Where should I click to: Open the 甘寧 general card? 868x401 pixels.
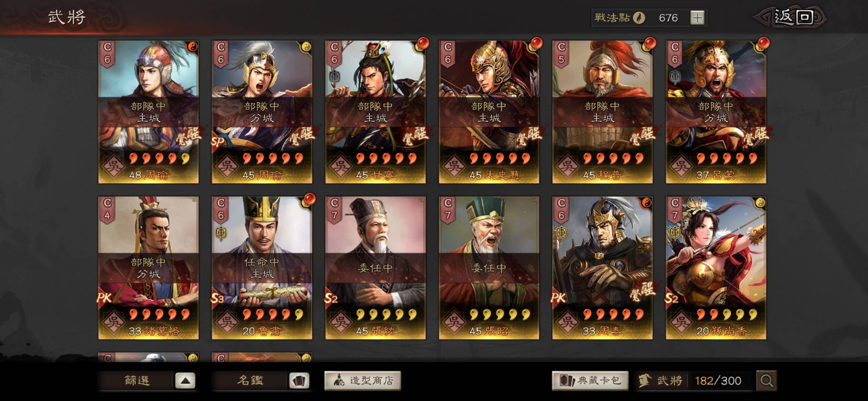(x=376, y=112)
